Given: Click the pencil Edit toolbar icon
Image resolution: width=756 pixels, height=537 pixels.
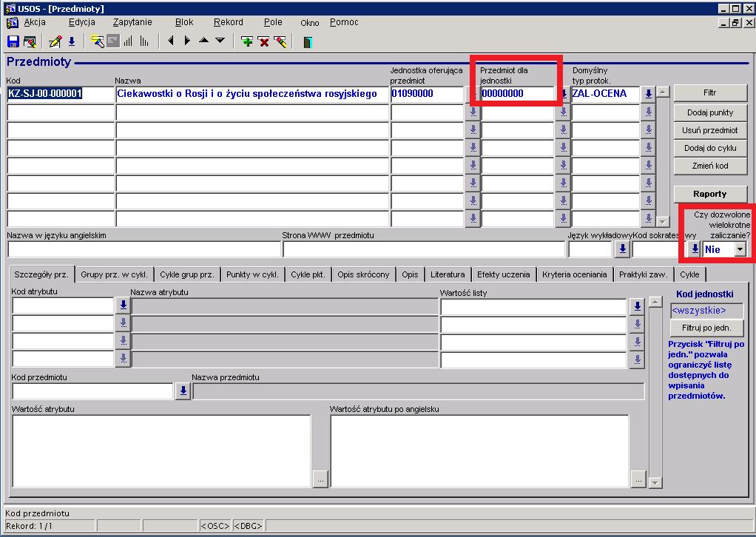Looking at the screenshot, I should click(55, 42).
